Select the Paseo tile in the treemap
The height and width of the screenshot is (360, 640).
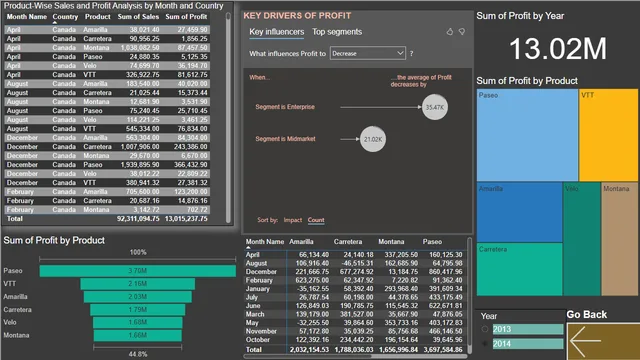[527, 135]
